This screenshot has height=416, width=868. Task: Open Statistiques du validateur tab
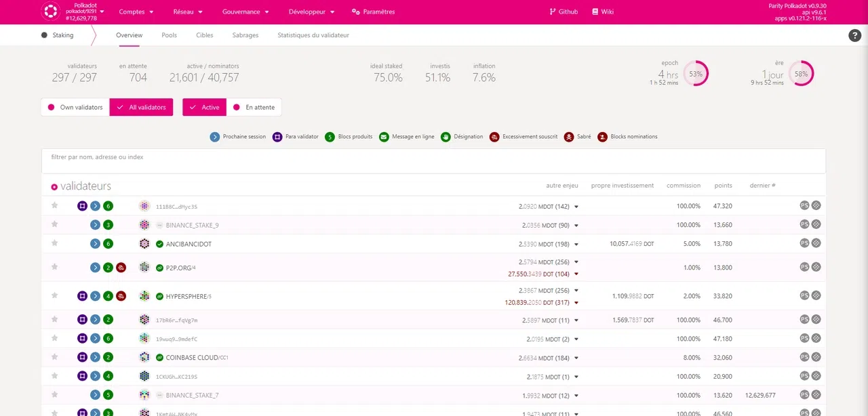[x=313, y=35]
